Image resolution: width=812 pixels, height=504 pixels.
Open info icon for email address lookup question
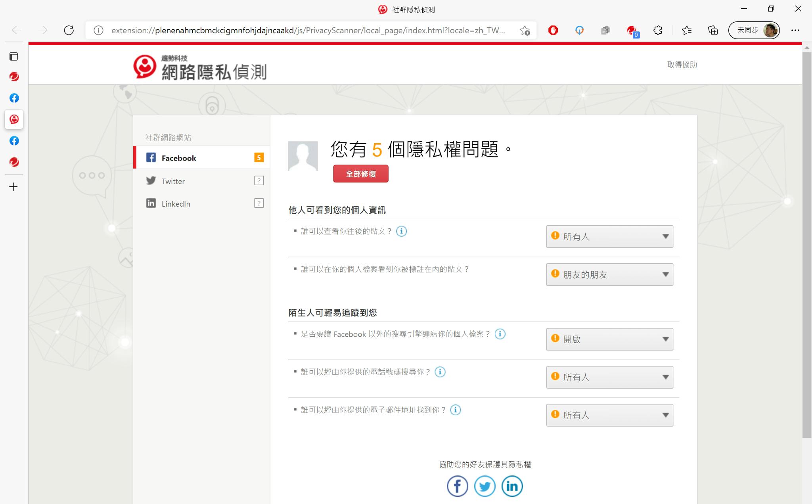coord(456,410)
